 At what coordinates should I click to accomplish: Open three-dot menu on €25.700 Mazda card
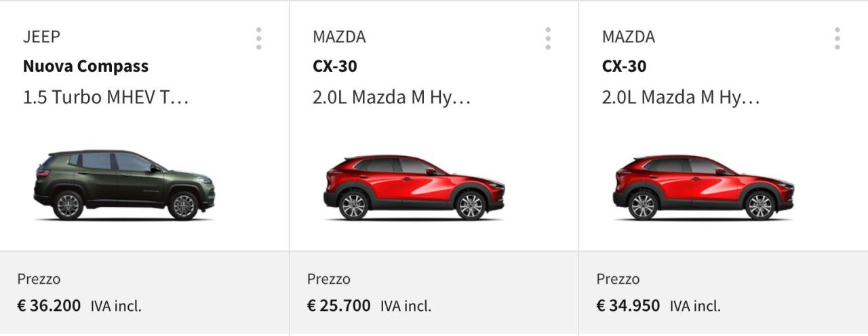click(548, 39)
